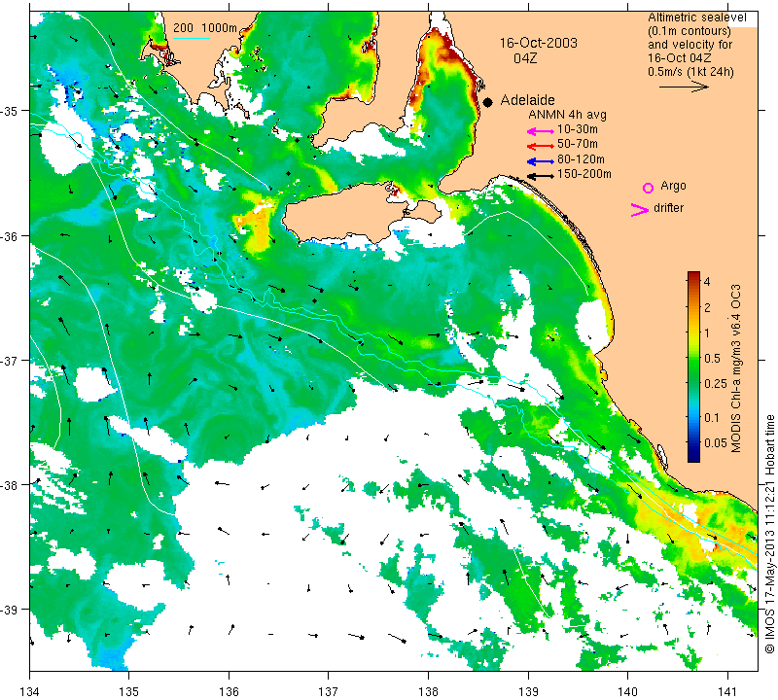
Task: Click color bar value 1 label
Action: pyautogui.click(x=707, y=332)
